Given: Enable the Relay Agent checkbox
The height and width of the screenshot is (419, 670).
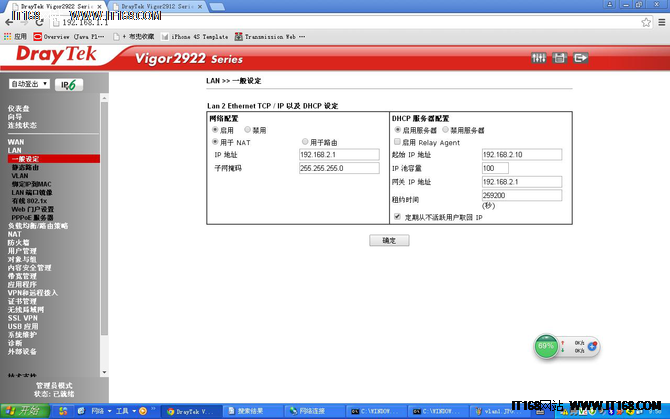Looking at the screenshot, I should (398, 142).
